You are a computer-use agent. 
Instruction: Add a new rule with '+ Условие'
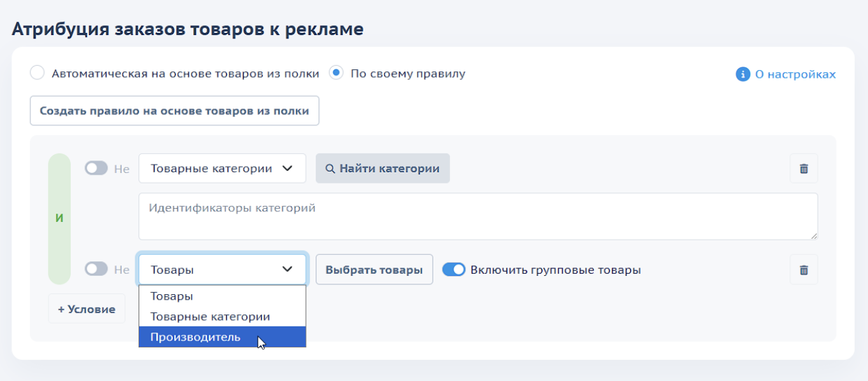pyautogui.click(x=87, y=309)
